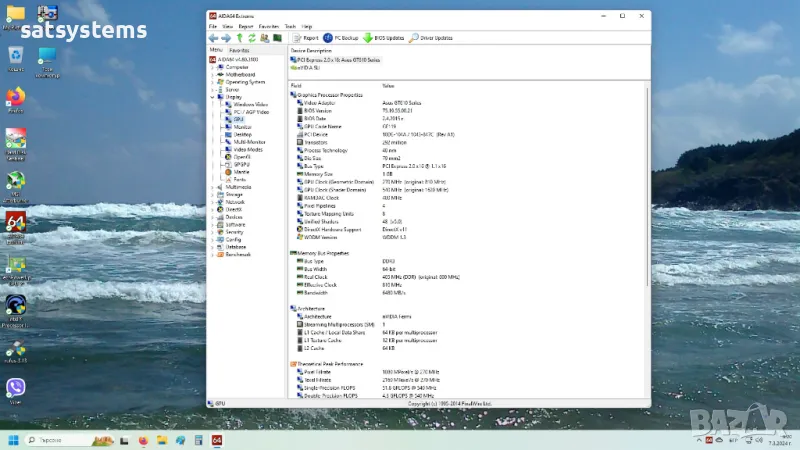Click the Back navigation arrow in toolbar
The width and height of the screenshot is (800, 450).
pos(213,38)
